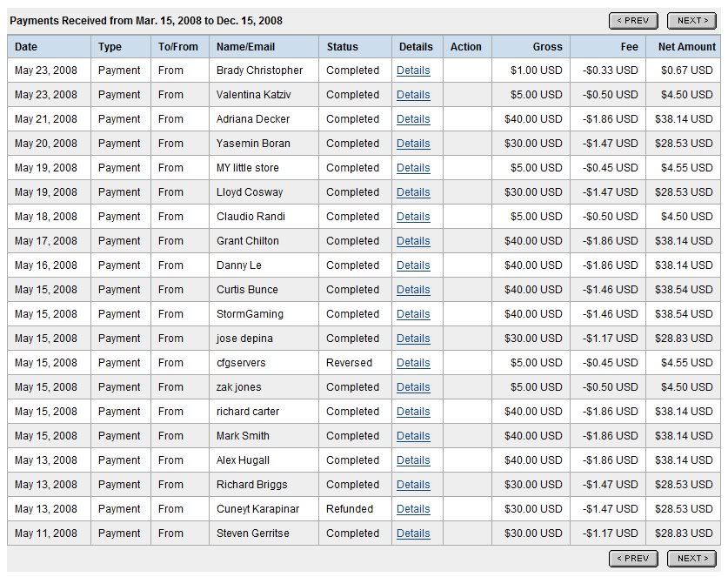Click the top NEXT button
728x577 pixels.
pyautogui.click(x=691, y=21)
